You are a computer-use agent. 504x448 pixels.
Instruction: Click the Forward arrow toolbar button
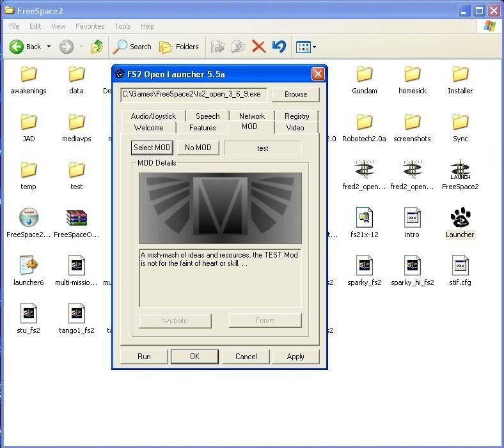pyautogui.click(x=67, y=47)
